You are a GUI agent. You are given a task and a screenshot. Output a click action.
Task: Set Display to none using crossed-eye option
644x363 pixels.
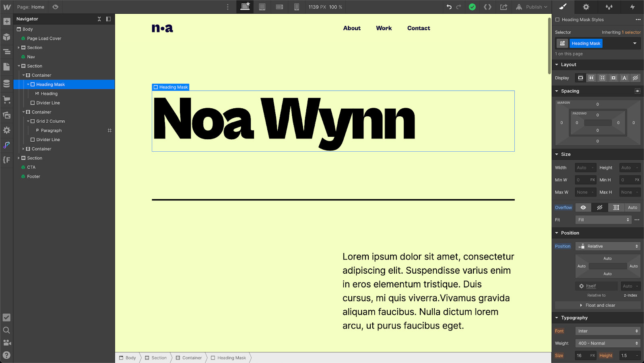(x=635, y=78)
